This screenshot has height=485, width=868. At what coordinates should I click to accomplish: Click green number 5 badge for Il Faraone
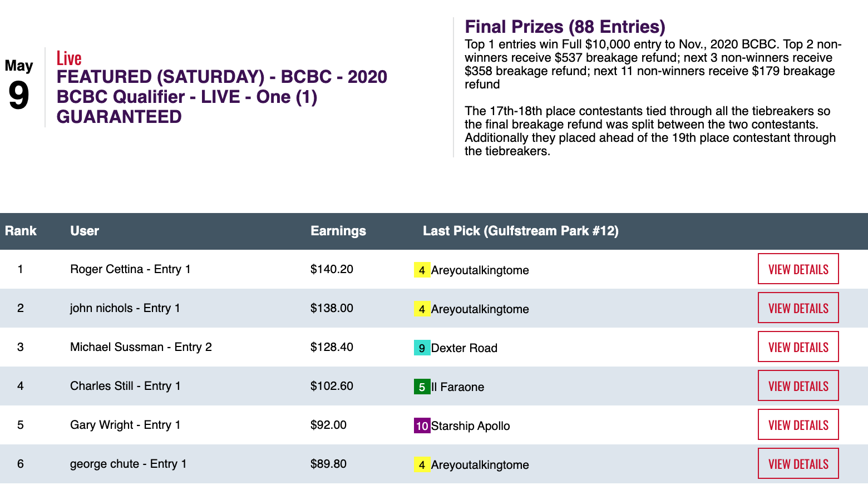pos(422,387)
